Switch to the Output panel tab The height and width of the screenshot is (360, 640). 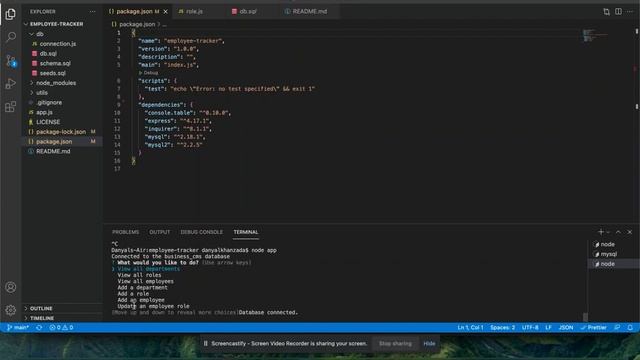click(x=160, y=232)
